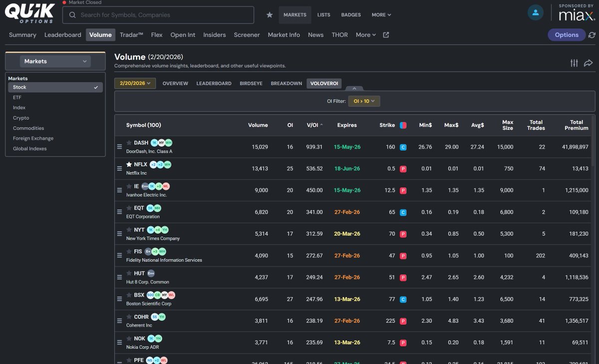Favorite DASH with its star
Image resolution: width=599 pixels, height=364 pixels.
(129, 143)
